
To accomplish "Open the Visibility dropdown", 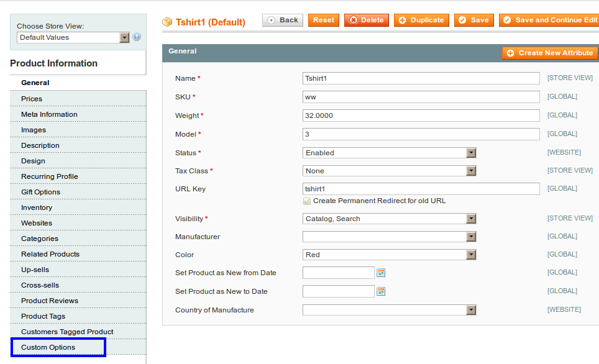I will tap(390, 219).
